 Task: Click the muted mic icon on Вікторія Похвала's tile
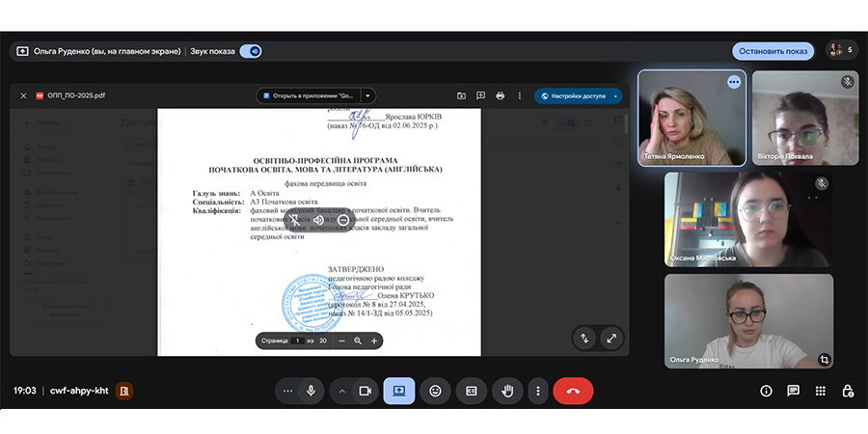pyautogui.click(x=847, y=82)
